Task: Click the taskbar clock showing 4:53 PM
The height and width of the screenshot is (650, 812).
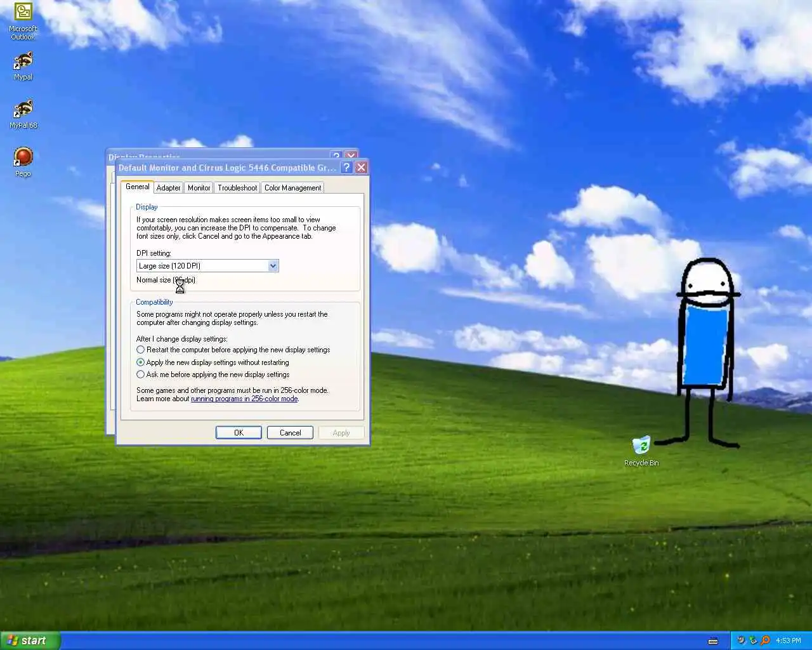Action: 788,640
